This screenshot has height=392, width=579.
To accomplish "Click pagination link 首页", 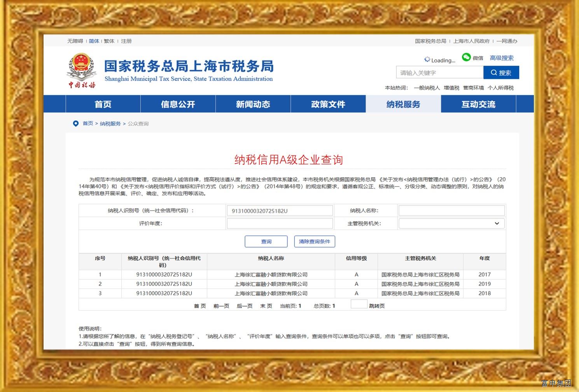I will click(200, 306).
